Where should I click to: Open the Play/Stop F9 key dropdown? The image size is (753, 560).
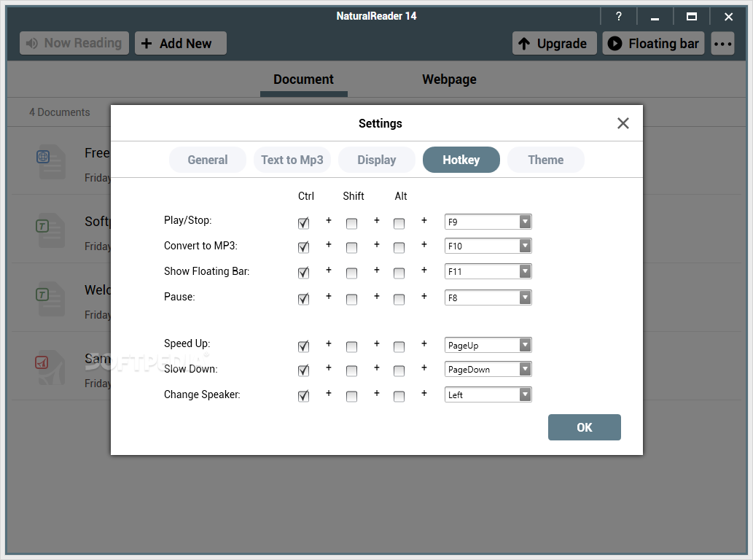pyautogui.click(x=488, y=222)
